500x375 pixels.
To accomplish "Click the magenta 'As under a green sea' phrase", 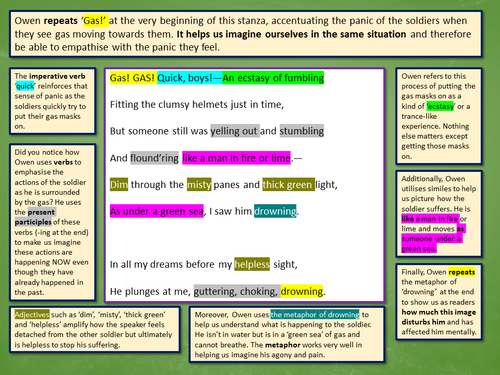I will pyautogui.click(x=157, y=211).
